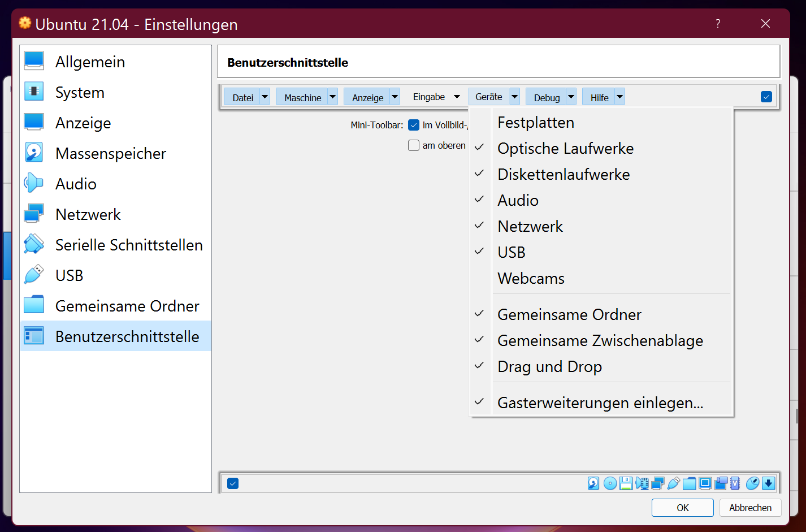
Task: Uncheck Diskettenlaufwerke in Geräte menu
Action: tap(601, 174)
